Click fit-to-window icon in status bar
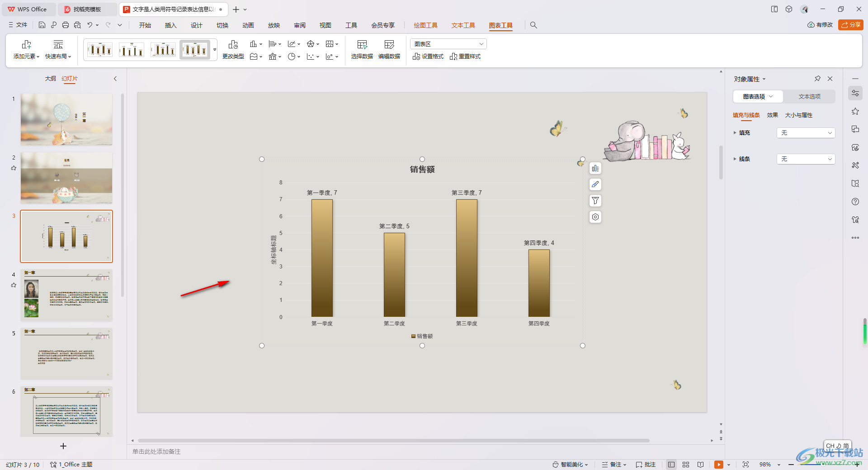This screenshot has width=868, height=470. click(746, 465)
